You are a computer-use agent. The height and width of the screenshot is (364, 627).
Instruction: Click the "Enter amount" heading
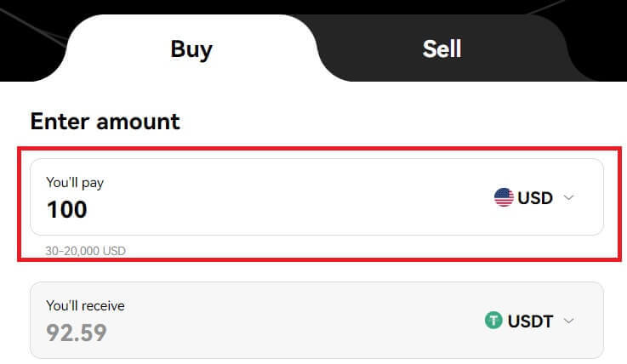(x=105, y=121)
